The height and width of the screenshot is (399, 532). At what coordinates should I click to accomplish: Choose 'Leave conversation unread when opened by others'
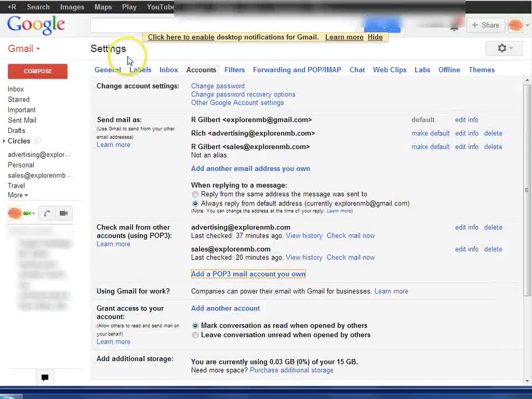coord(195,335)
